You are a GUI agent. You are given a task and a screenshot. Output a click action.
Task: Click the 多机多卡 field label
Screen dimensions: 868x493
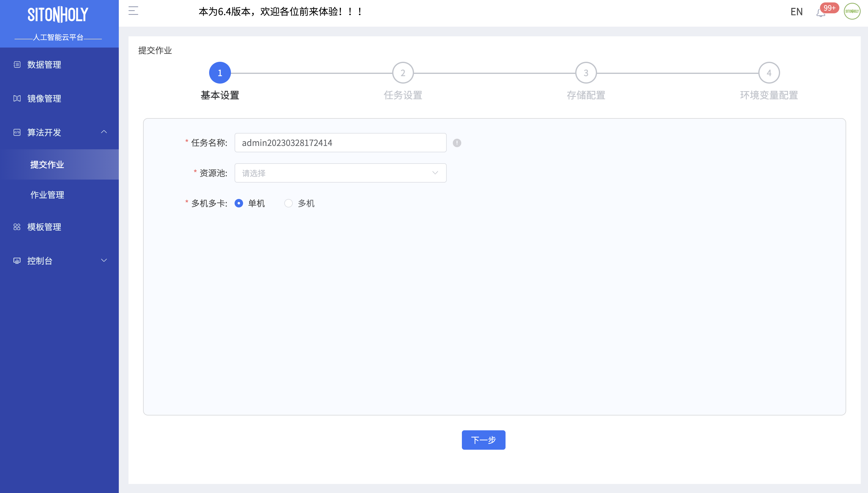[x=209, y=203]
